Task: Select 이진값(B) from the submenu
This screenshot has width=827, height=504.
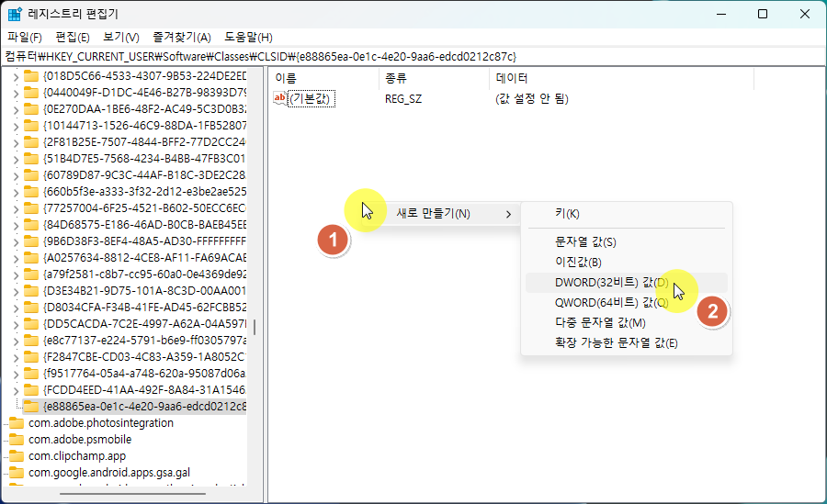Action: 627,262
